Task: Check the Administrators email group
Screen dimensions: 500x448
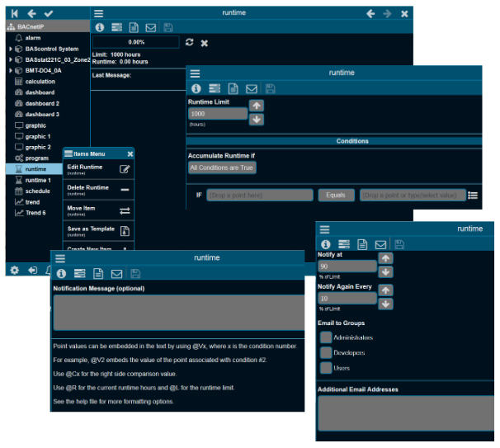Action: 326,337
